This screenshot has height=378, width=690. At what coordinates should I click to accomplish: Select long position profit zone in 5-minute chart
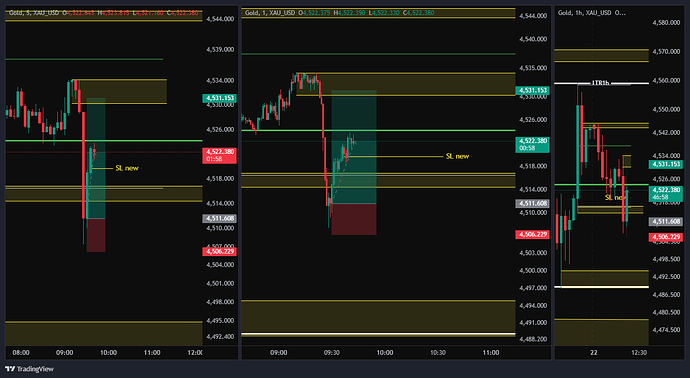96,158
